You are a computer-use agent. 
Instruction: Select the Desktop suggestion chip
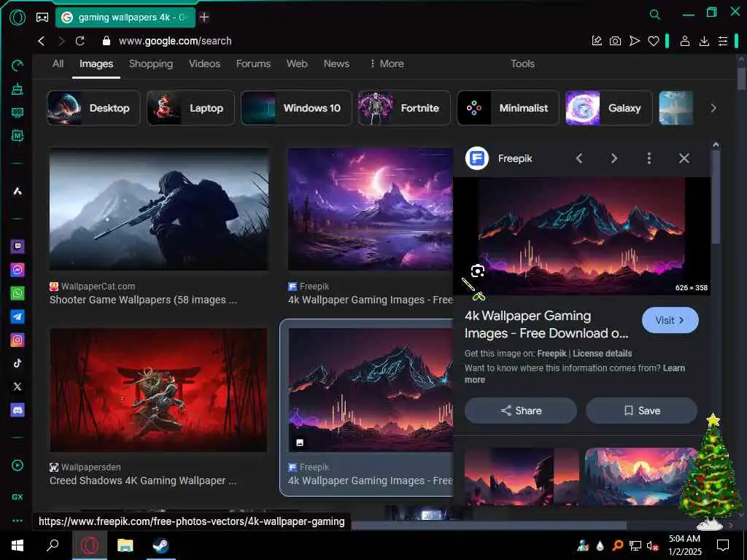(x=94, y=108)
